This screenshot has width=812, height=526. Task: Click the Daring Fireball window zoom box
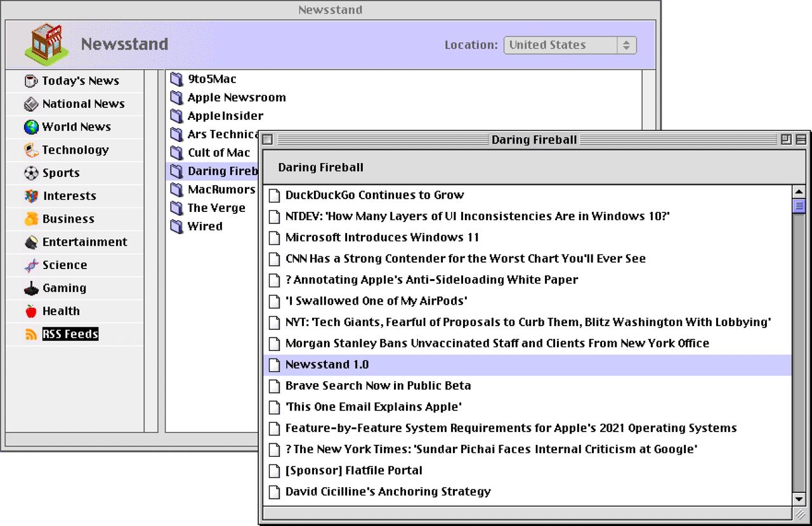click(x=786, y=140)
